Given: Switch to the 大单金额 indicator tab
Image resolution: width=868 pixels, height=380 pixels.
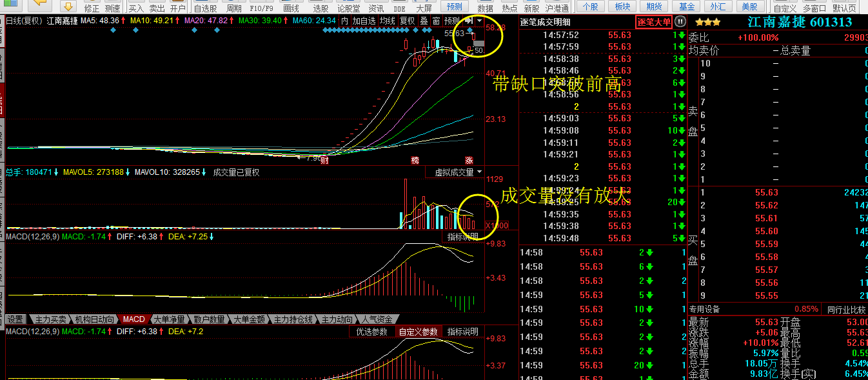Looking at the screenshot, I should (x=249, y=319).
